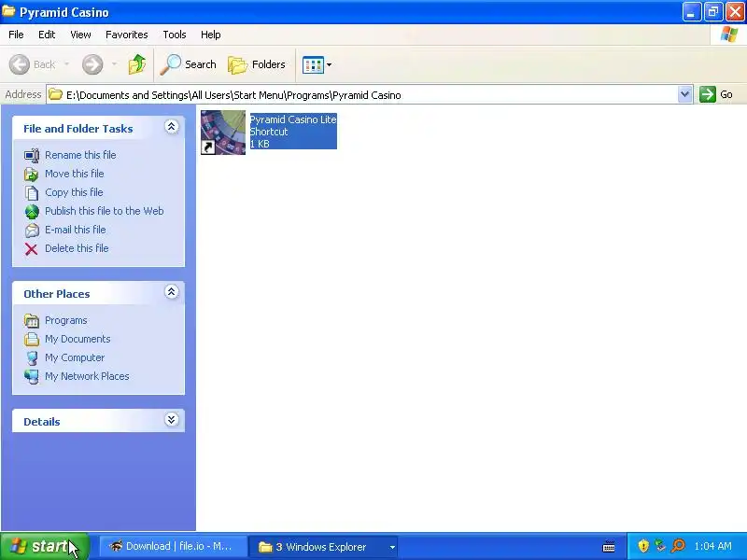Image resolution: width=747 pixels, height=560 pixels.
Task: Toggle the Folders pane button
Action: [257, 64]
